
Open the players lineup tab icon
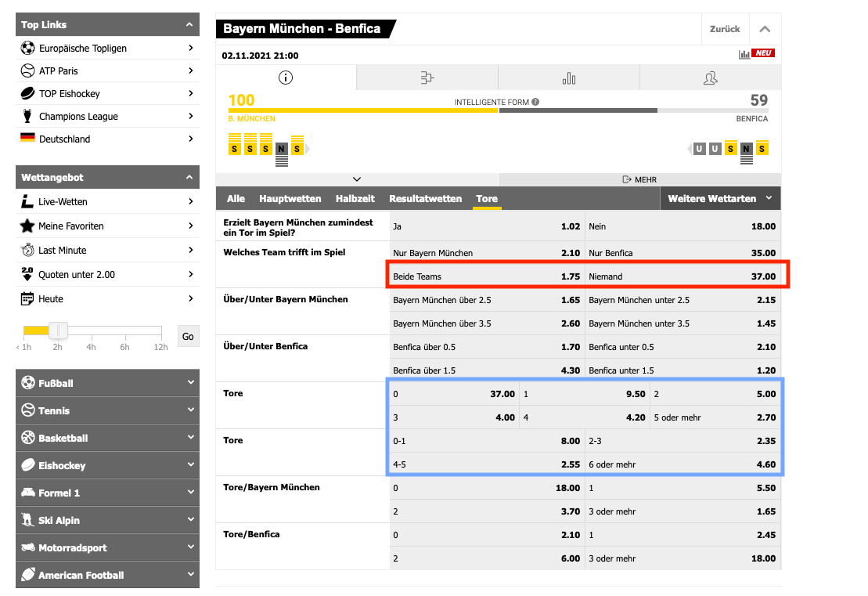[x=711, y=78]
